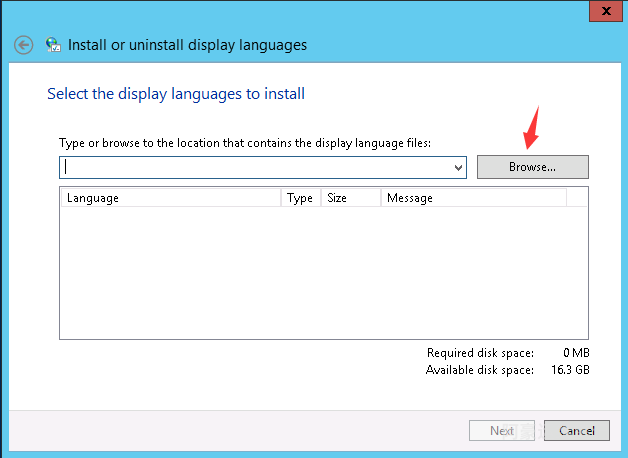Click the 'Select the display languages to install' heading

click(x=176, y=94)
